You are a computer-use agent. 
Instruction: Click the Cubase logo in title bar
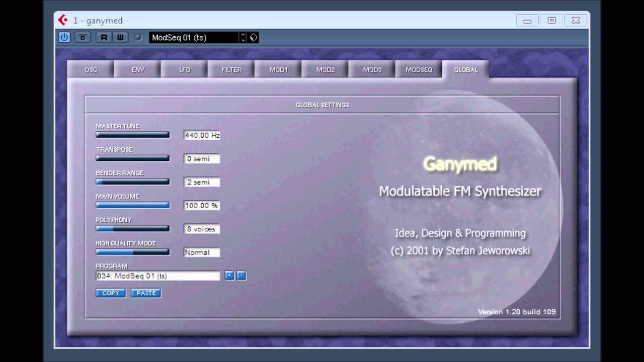click(x=63, y=20)
